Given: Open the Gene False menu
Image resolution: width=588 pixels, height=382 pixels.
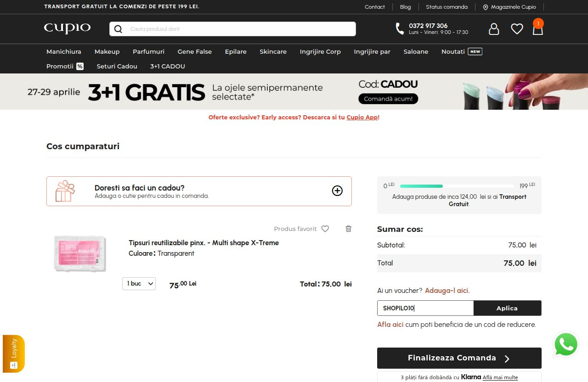Looking at the screenshot, I should (195, 51).
